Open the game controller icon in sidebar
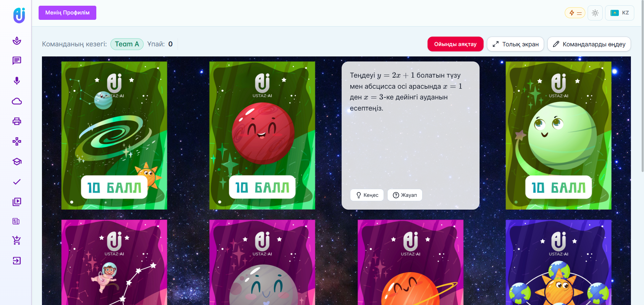Screen dimensions: 644x305 click(x=17, y=141)
